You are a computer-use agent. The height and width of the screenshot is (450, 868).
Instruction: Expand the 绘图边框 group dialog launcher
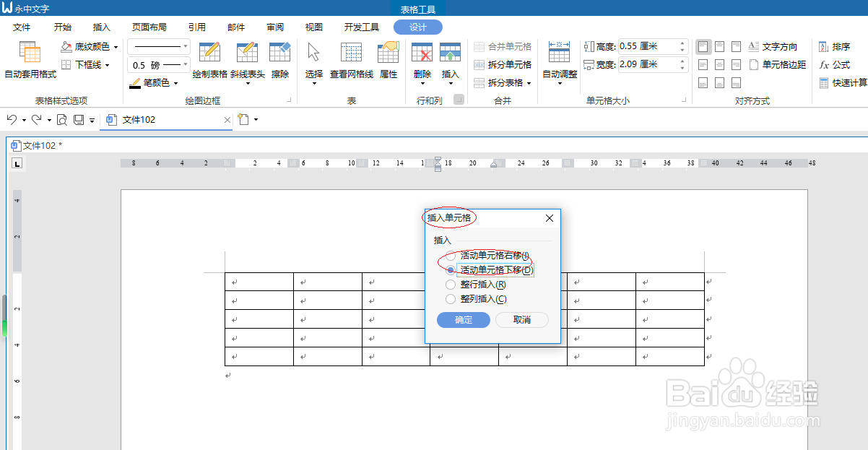pos(290,100)
